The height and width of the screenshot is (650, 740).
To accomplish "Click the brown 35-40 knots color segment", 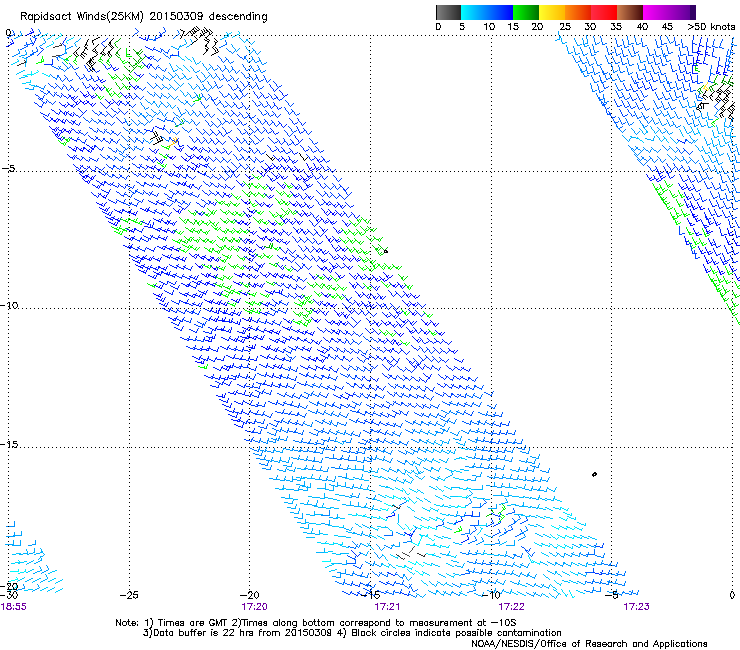I will 630,12.
